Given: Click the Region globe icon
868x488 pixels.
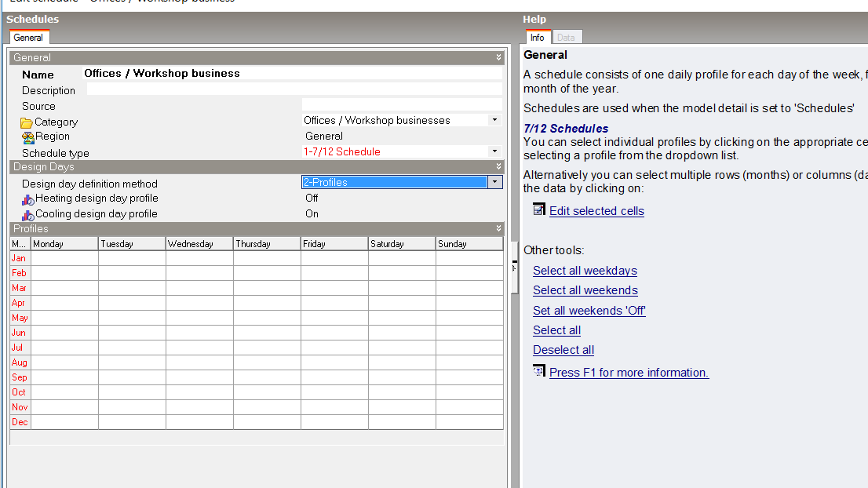Looking at the screenshot, I should click(27, 137).
